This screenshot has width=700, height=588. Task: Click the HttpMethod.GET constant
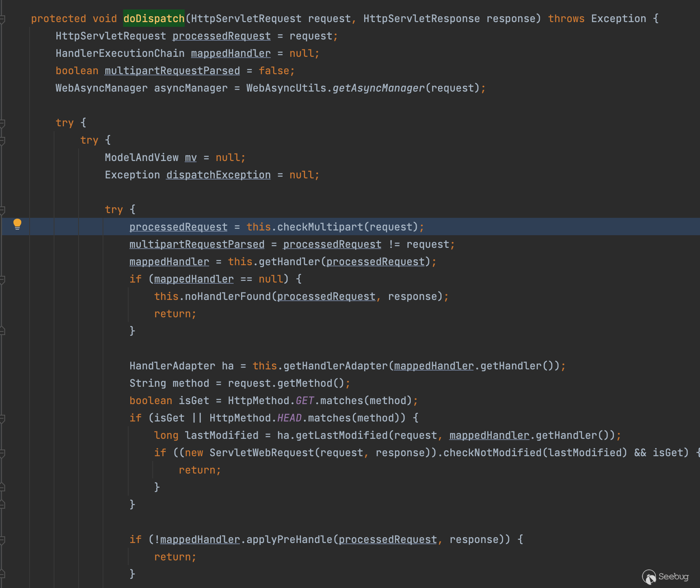[x=305, y=401]
